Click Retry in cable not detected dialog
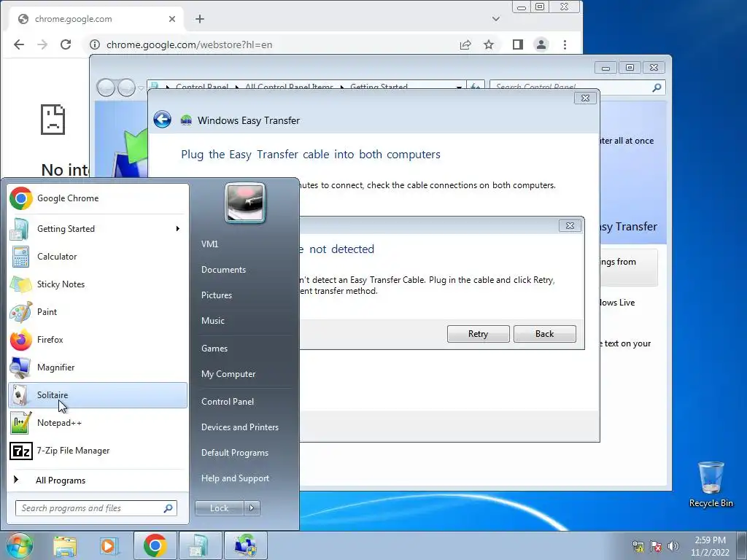 tap(479, 334)
